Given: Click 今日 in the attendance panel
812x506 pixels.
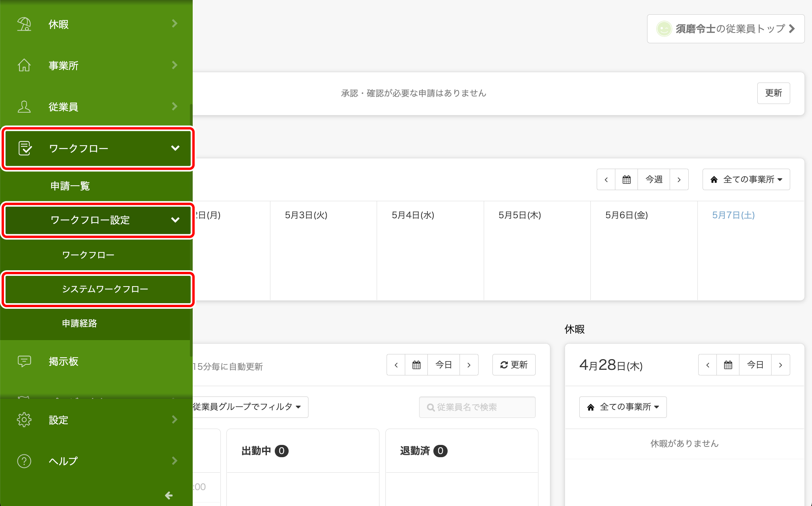Looking at the screenshot, I should pos(444,365).
